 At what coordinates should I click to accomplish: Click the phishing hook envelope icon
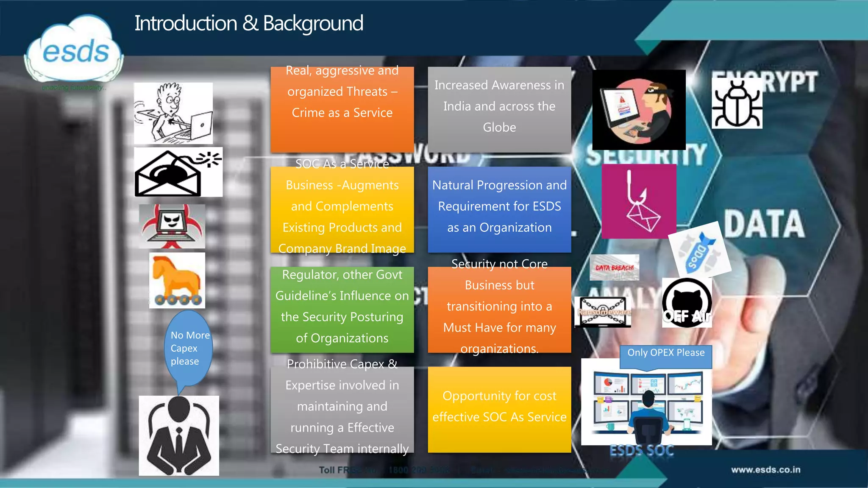pyautogui.click(x=639, y=202)
